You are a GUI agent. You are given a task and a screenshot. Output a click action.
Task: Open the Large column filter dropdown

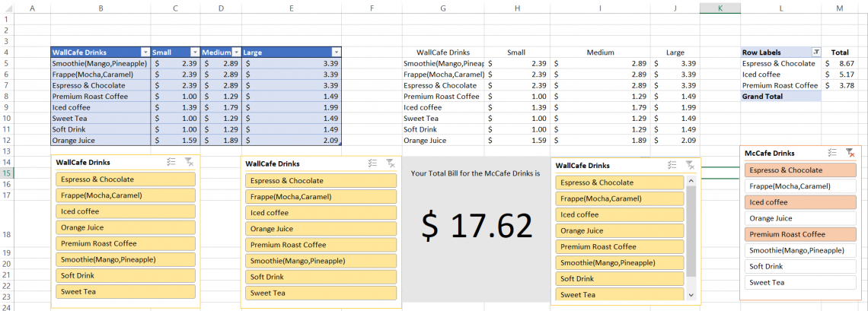pos(337,52)
